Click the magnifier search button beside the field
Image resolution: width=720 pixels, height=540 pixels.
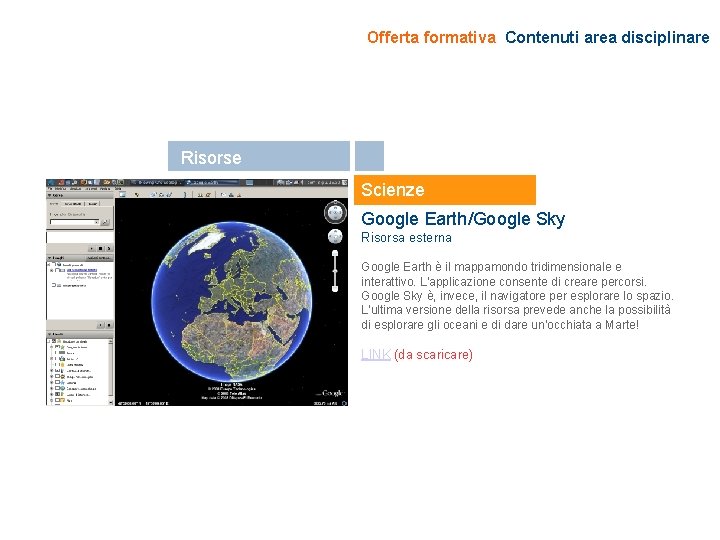(105, 222)
